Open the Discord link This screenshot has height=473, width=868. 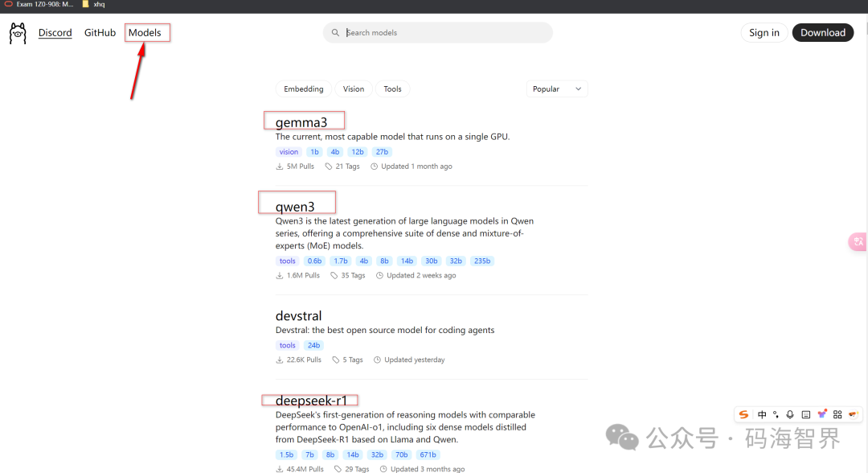(55, 33)
